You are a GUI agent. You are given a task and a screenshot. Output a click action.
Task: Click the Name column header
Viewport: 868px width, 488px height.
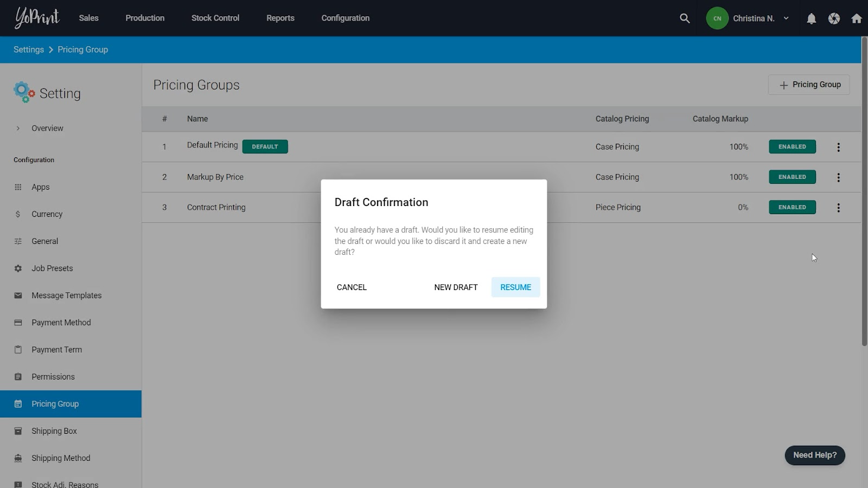(197, 119)
